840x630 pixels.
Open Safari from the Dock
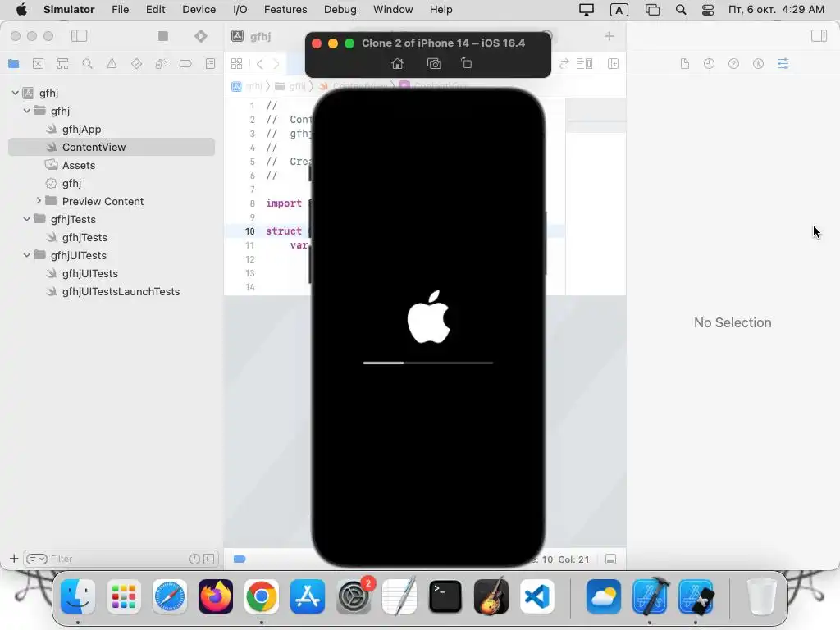pos(169,596)
